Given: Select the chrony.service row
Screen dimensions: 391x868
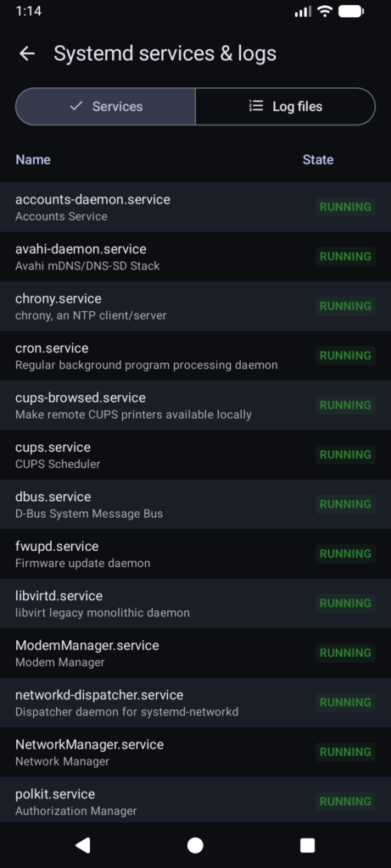Looking at the screenshot, I should 195,306.
